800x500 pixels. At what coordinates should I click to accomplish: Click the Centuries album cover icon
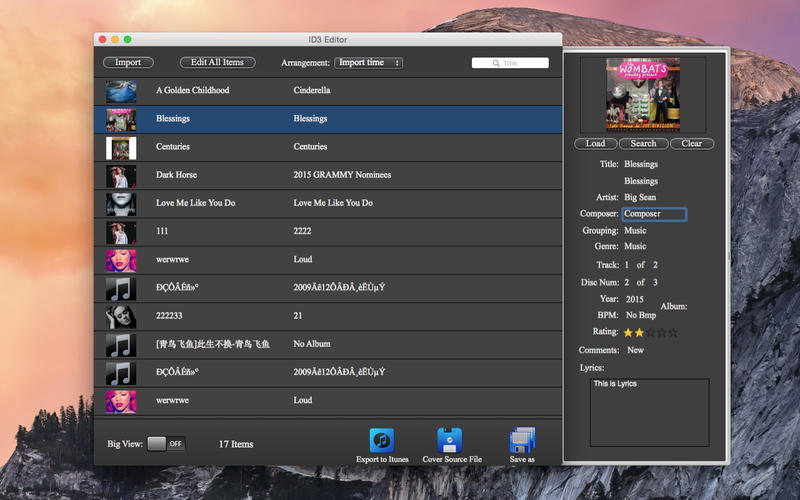click(x=121, y=147)
